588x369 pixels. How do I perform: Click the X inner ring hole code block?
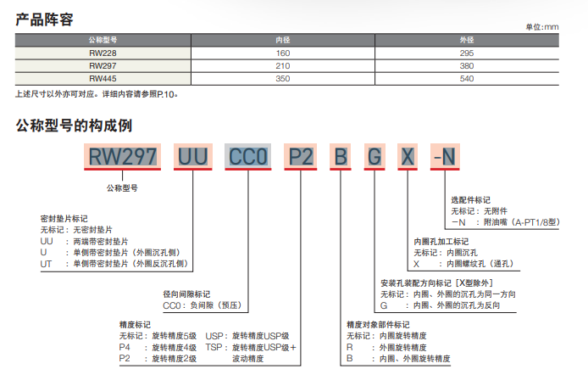[x=408, y=156]
